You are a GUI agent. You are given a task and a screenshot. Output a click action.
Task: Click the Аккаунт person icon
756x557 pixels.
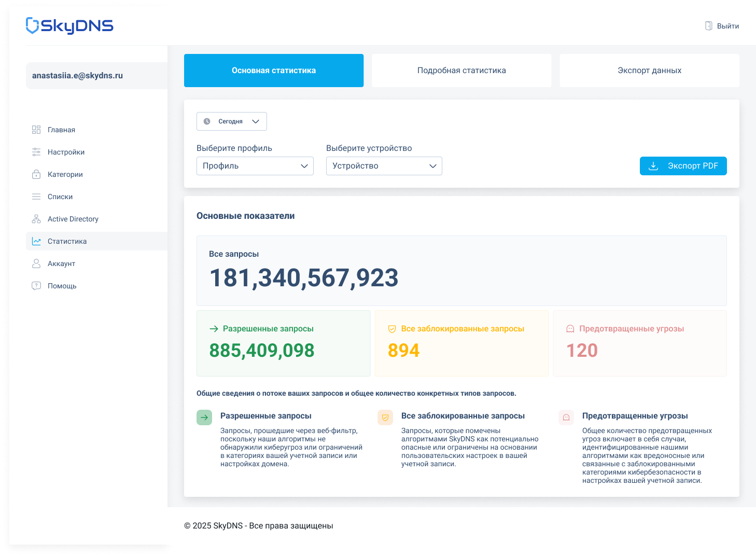(36, 263)
